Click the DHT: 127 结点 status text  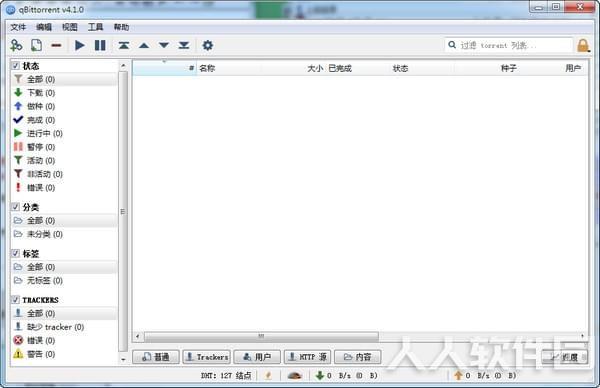pos(226,375)
